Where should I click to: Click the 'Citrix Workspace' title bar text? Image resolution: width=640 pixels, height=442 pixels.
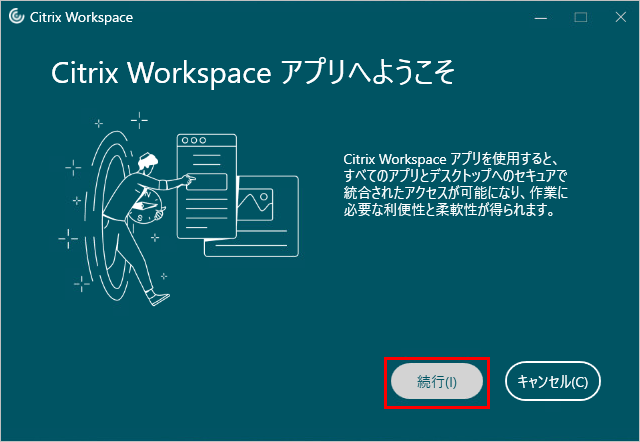pos(82,17)
